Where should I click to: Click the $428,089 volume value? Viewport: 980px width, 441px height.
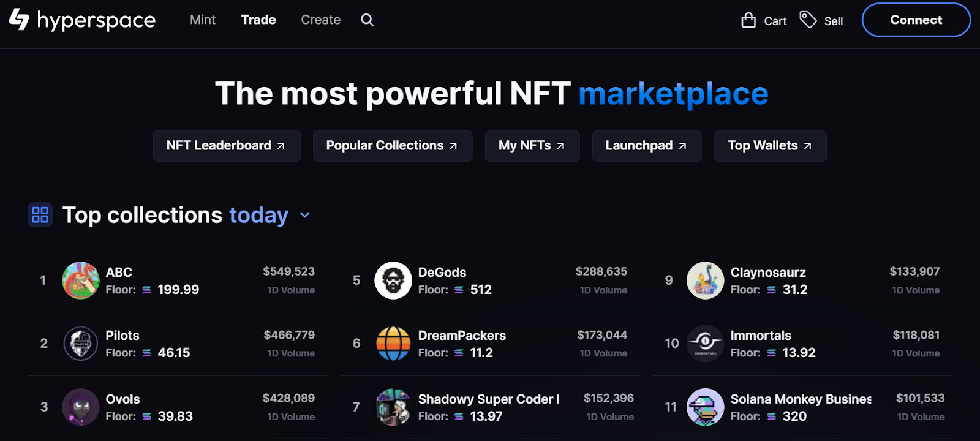tap(289, 398)
